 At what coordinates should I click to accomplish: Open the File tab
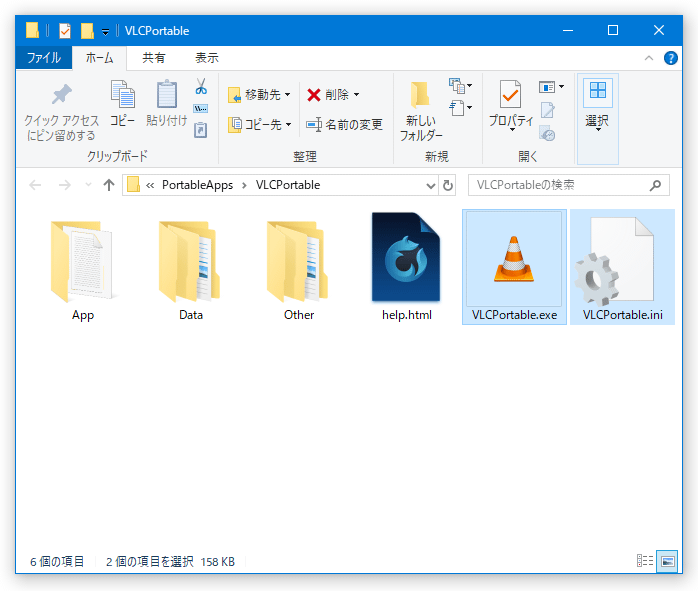point(44,58)
